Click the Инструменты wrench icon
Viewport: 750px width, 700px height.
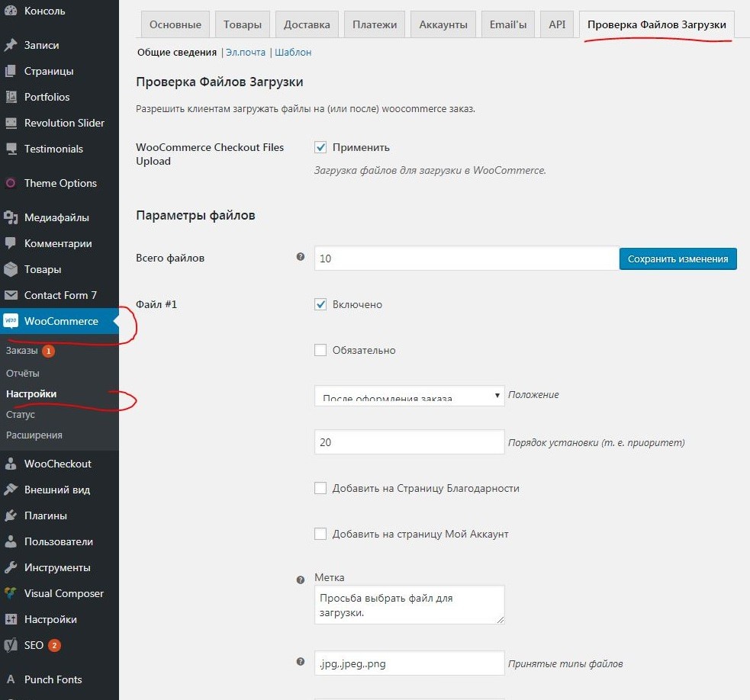pyautogui.click(x=11, y=567)
